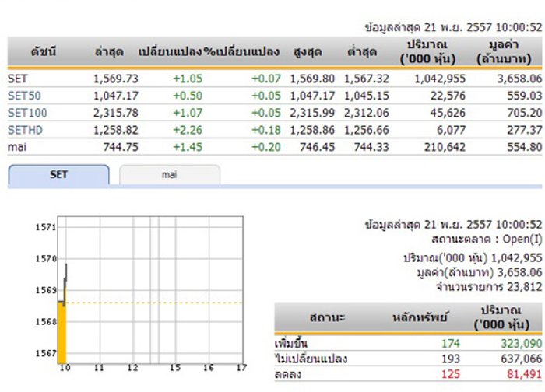Screen dimensions: 545x392
Task: Click SETHD change value +2.26
Action: (x=188, y=130)
